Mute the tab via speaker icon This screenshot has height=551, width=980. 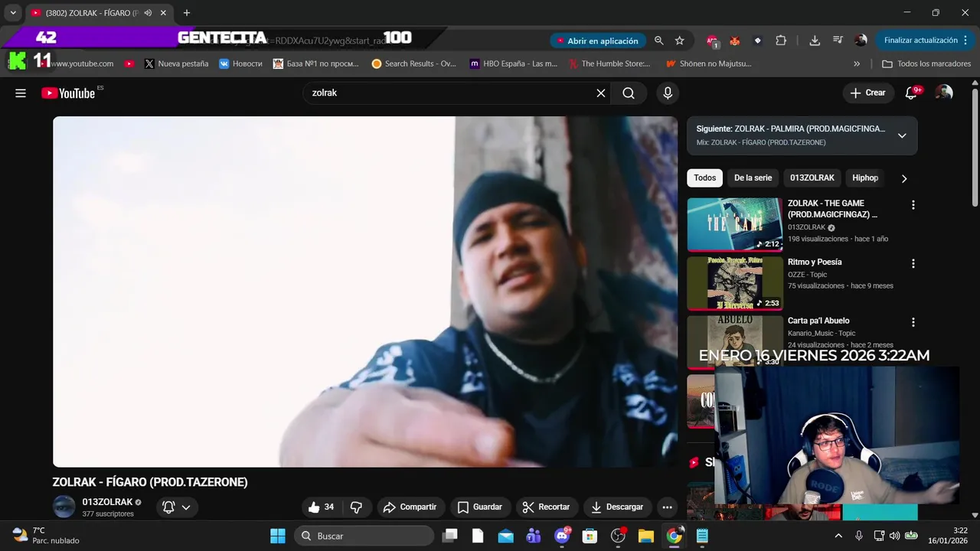tap(148, 13)
